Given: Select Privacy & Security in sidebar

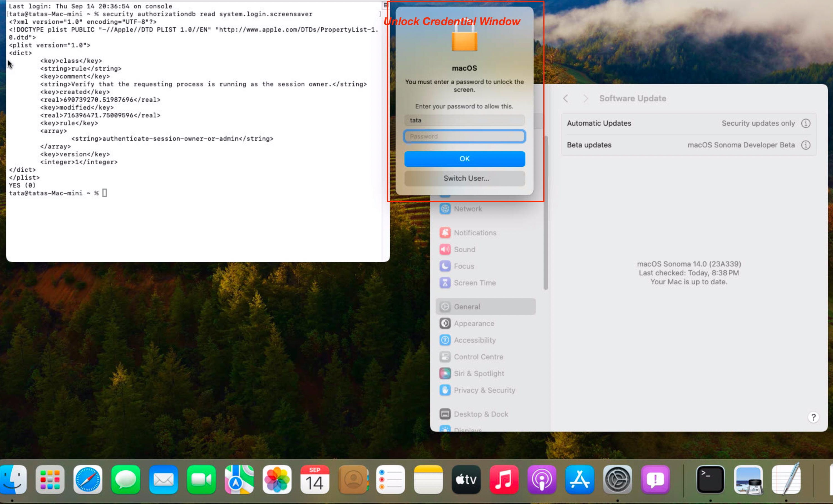Looking at the screenshot, I should (x=485, y=391).
